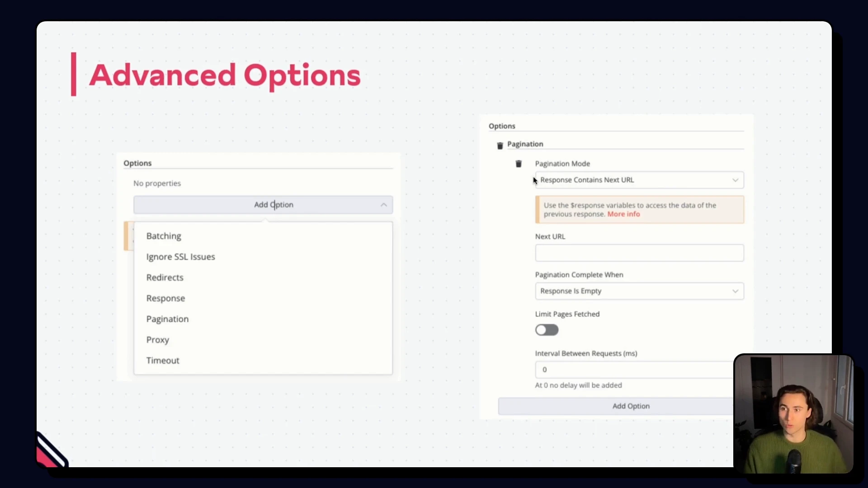Click the More info link

(x=623, y=214)
